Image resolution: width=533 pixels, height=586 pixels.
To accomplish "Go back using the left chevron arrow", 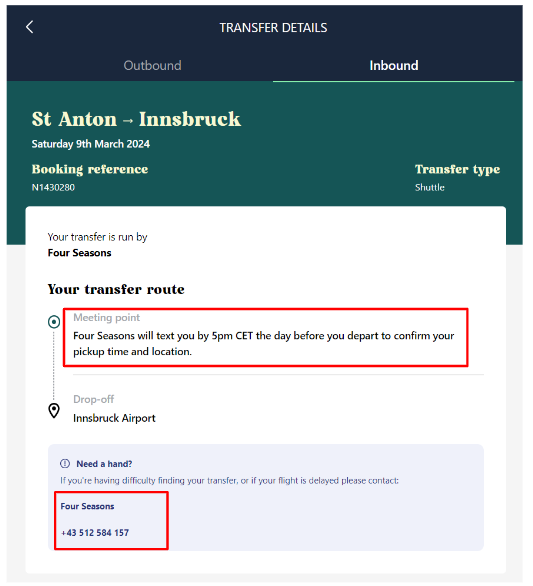I will (30, 27).
